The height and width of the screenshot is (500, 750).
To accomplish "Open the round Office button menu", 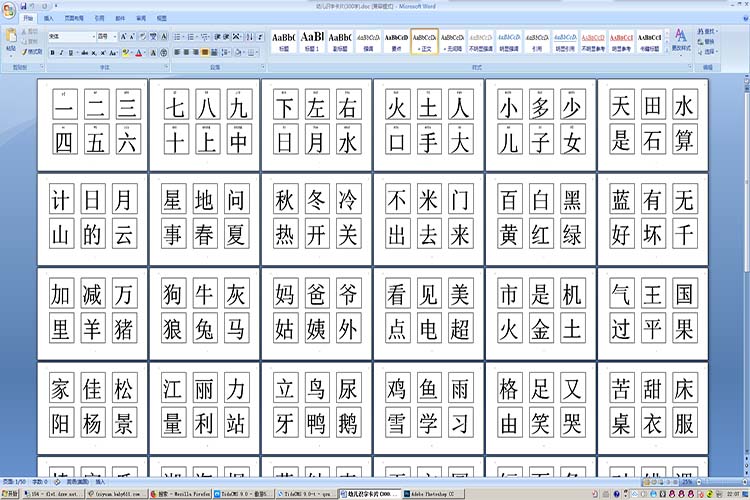I will pyautogui.click(x=8, y=11).
